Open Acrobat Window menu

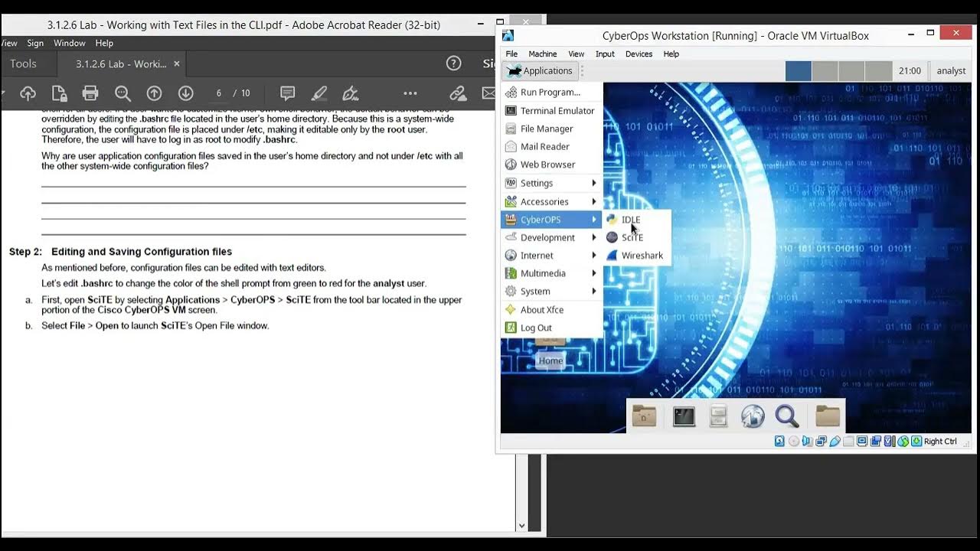70,44
